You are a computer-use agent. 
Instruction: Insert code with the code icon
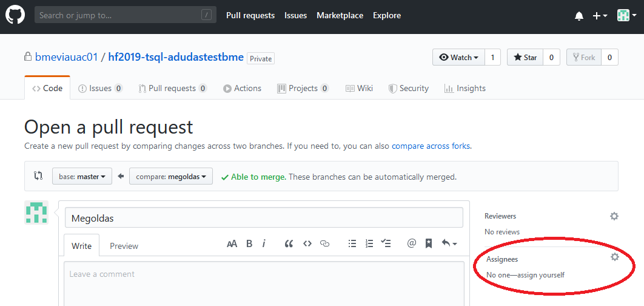[307, 244]
